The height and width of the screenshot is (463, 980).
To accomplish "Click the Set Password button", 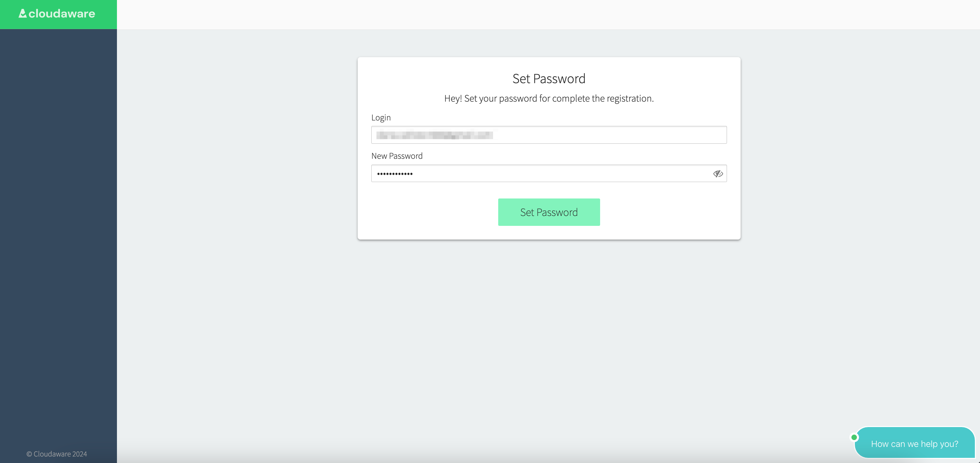I will coord(548,212).
